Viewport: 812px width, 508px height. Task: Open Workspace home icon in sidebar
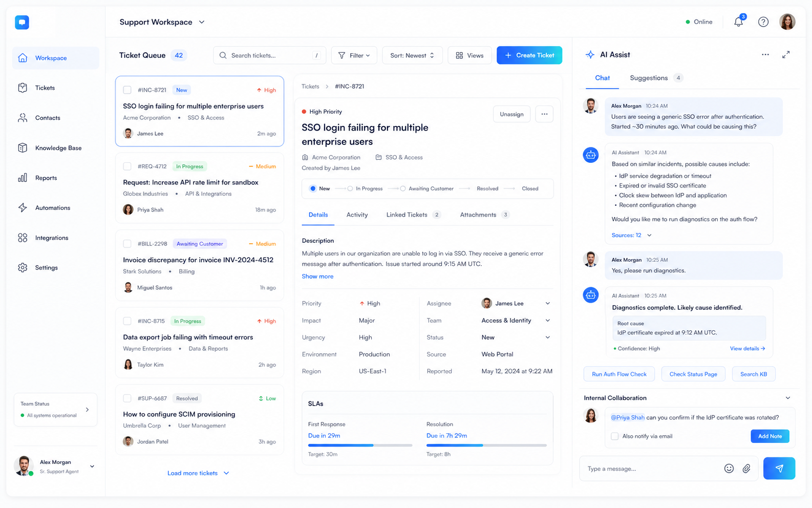click(23, 58)
